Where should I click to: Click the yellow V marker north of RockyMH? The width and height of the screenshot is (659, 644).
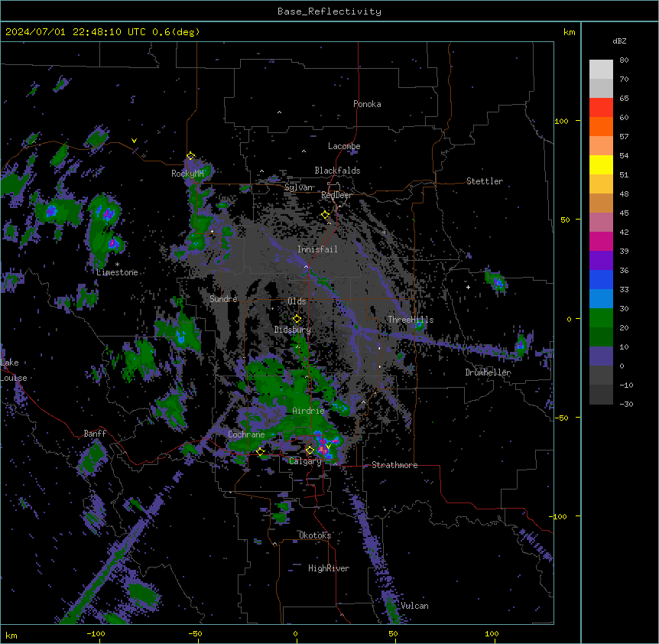coord(134,141)
